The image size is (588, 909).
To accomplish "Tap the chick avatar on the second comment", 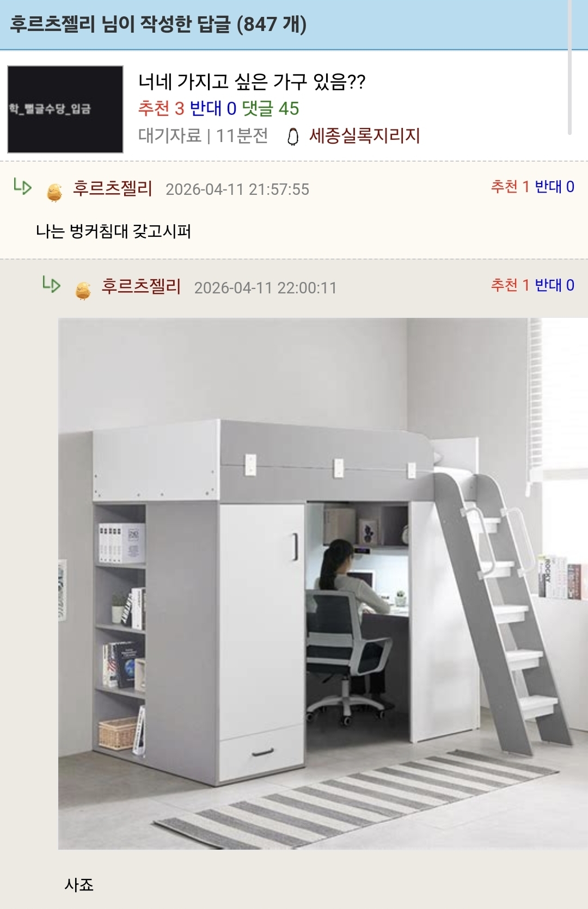I will 83,290.
